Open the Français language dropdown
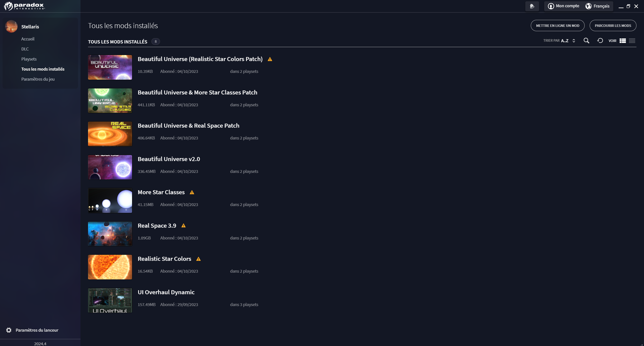 point(597,6)
